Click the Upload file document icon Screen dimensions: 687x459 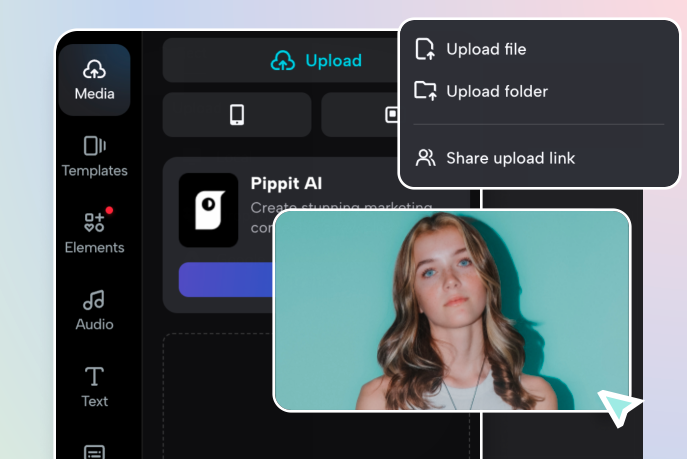click(x=425, y=49)
